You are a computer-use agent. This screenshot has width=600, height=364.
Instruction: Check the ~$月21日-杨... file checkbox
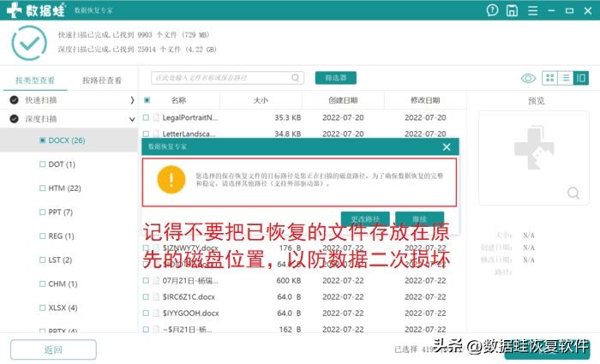tap(146, 329)
